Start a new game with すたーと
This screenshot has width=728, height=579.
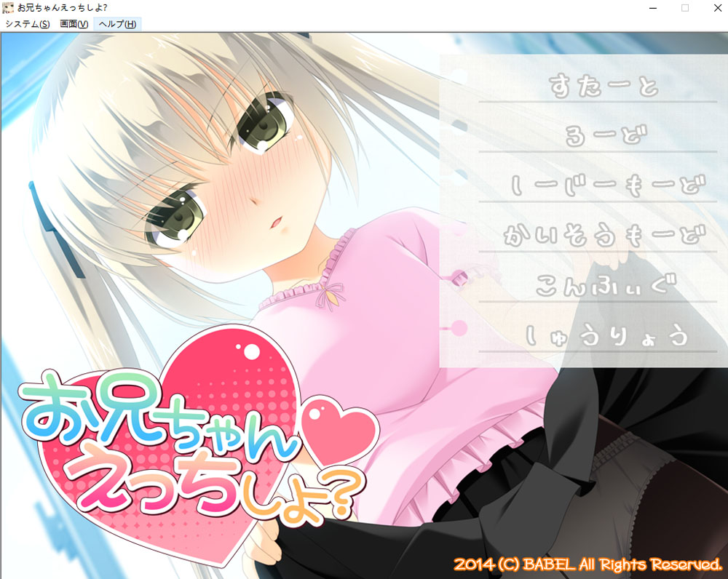point(603,87)
